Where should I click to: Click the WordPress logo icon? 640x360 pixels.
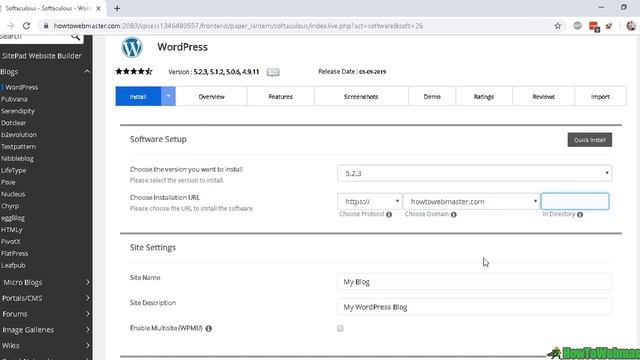click(132, 47)
